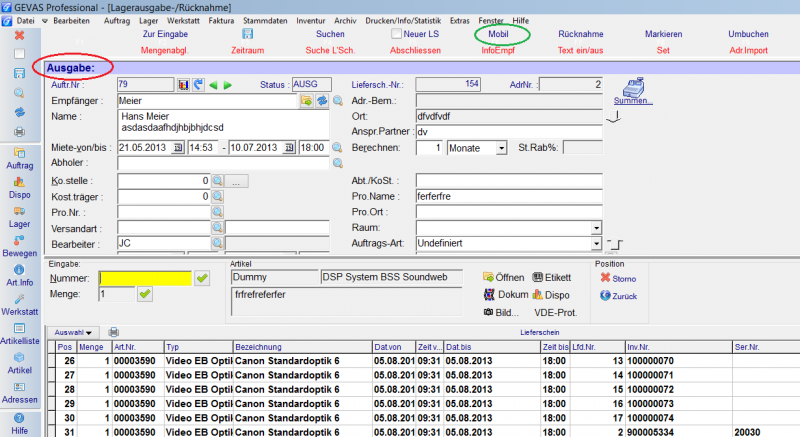Click magnifier next to Bearbeiter field
This screenshot has width=800, height=437.
tap(217, 243)
